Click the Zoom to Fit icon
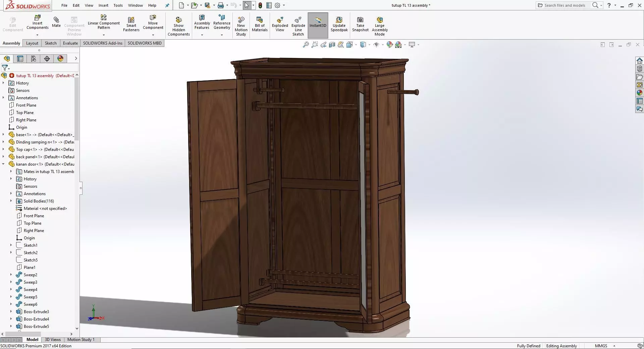The height and width of the screenshot is (349, 644). [306, 45]
